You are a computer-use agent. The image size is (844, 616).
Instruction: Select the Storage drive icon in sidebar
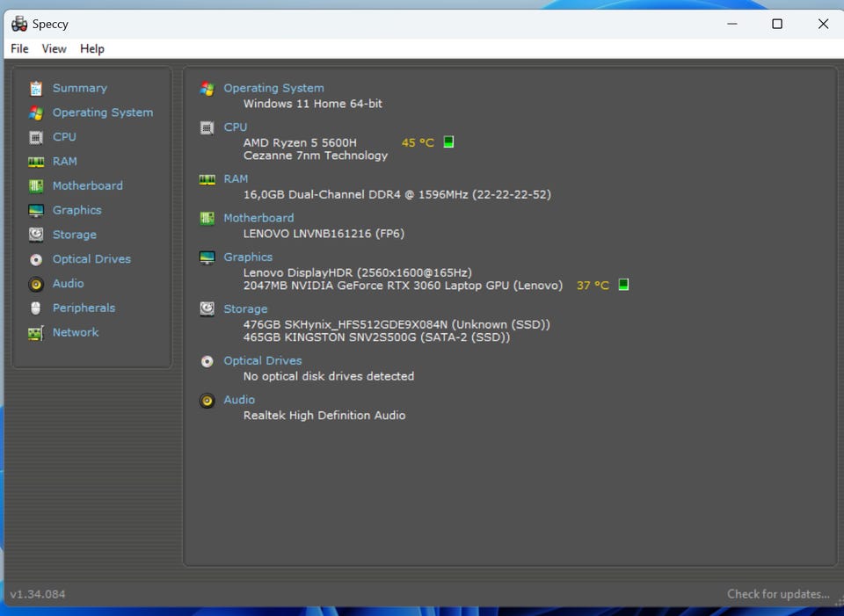pos(36,235)
